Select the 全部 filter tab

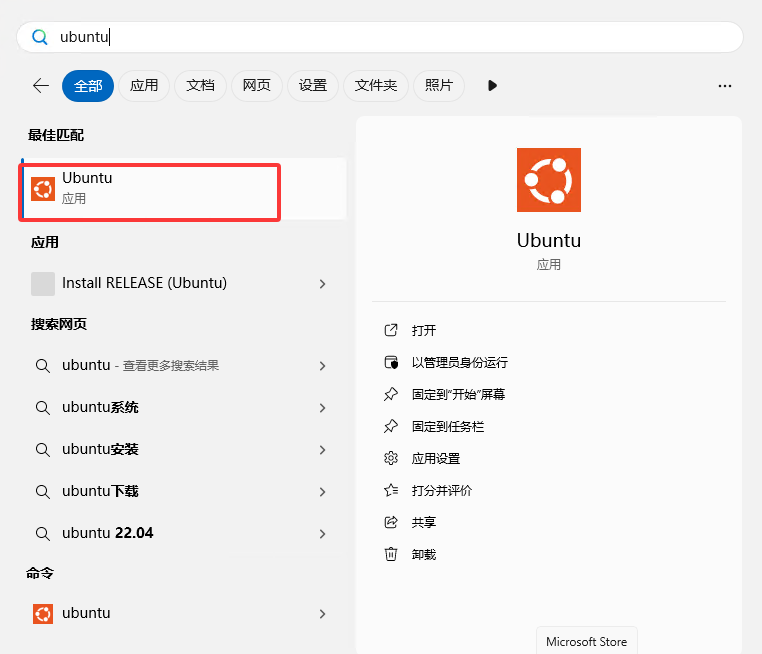(x=88, y=86)
